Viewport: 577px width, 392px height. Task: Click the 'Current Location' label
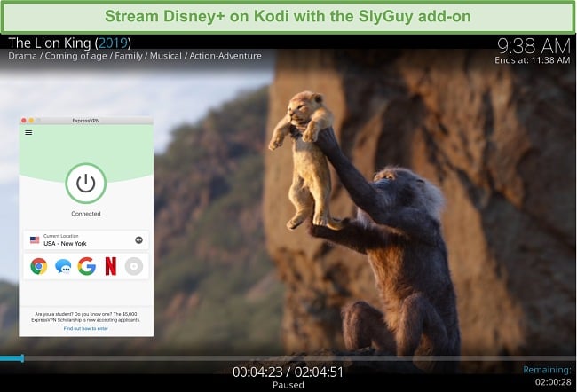[x=60, y=236]
